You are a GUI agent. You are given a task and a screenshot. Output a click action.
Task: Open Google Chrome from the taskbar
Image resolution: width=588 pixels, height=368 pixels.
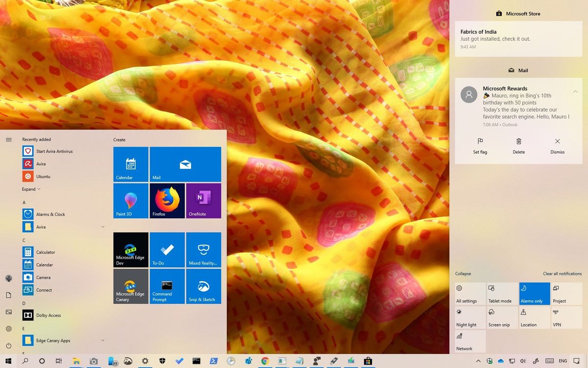[x=265, y=361]
